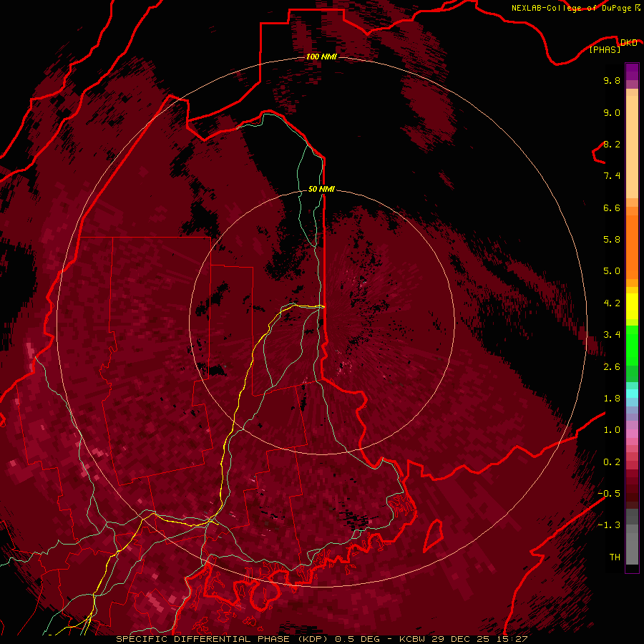Click the 7.4 legend value
This screenshot has width=644, height=644.
coord(612,176)
